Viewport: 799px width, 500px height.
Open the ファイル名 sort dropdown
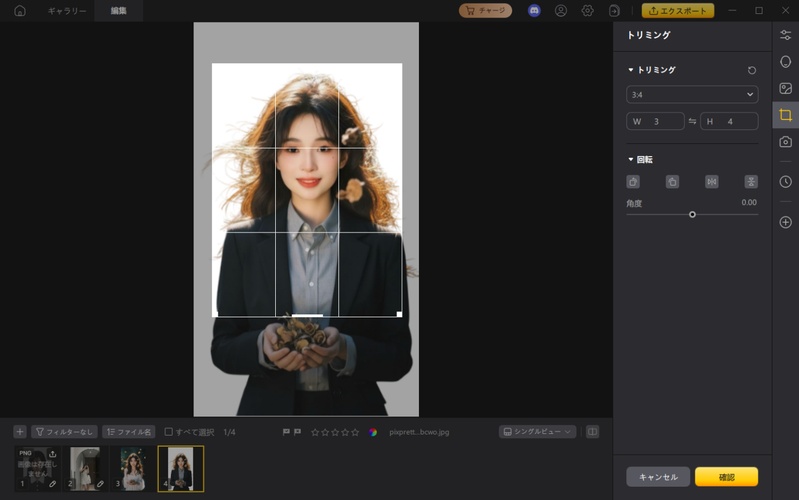point(129,432)
